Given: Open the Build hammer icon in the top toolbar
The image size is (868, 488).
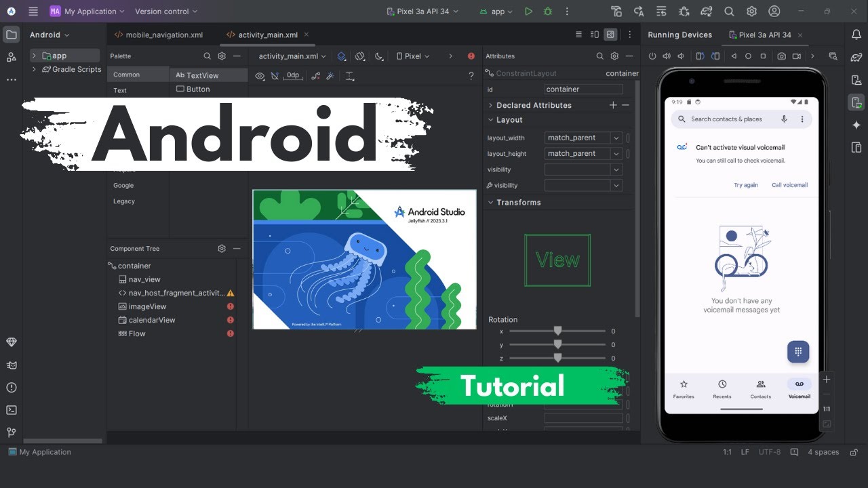Looking at the screenshot, I should pos(616,12).
